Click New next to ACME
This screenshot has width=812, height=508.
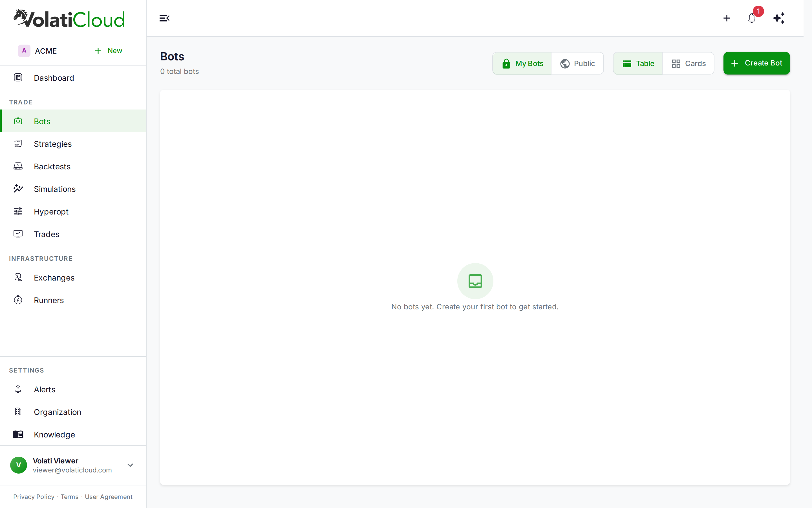[x=108, y=51]
